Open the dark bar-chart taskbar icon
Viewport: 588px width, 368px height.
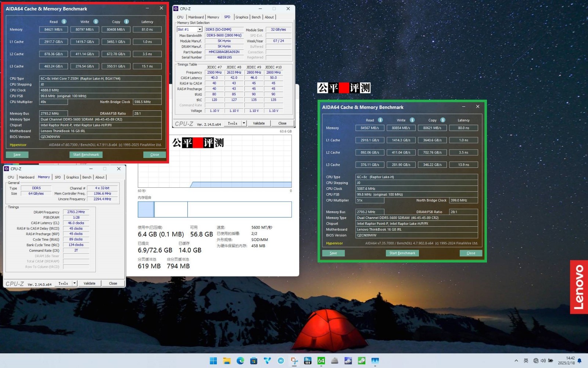point(308,361)
